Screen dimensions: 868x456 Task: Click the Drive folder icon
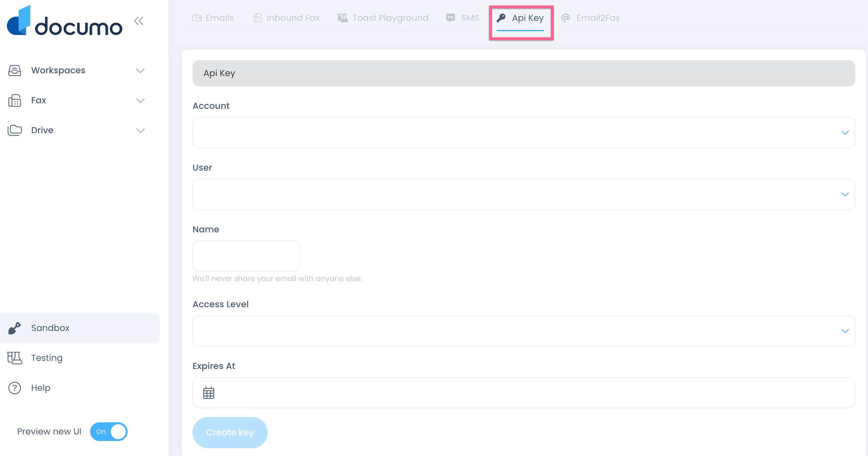[14, 130]
